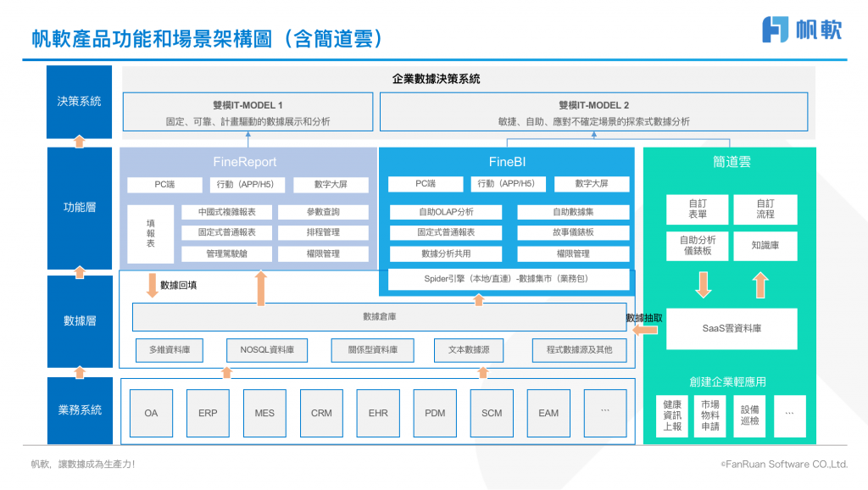Click the 中國式複雜報表 box
The height and width of the screenshot is (490, 868).
pyautogui.click(x=227, y=212)
